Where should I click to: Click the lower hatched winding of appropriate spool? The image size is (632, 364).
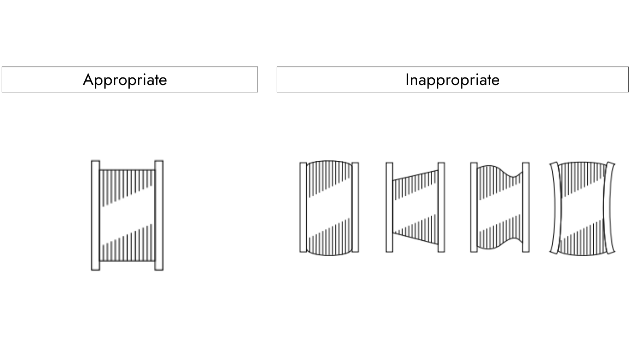coord(127,244)
